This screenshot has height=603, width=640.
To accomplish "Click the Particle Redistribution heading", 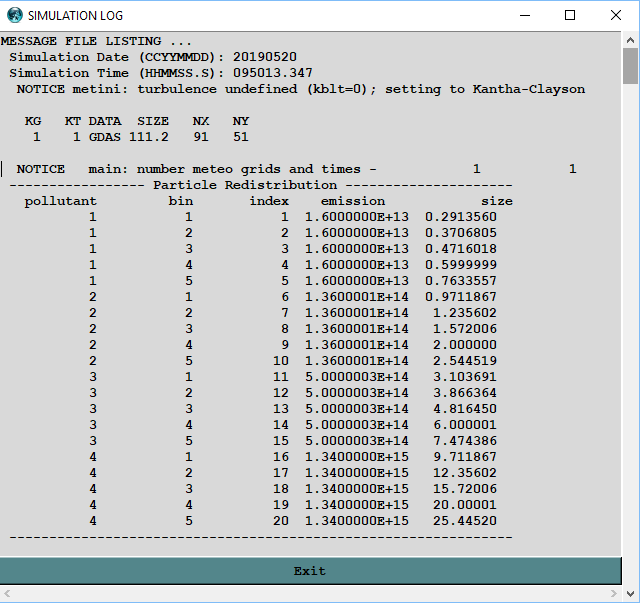I will pos(245,185).
